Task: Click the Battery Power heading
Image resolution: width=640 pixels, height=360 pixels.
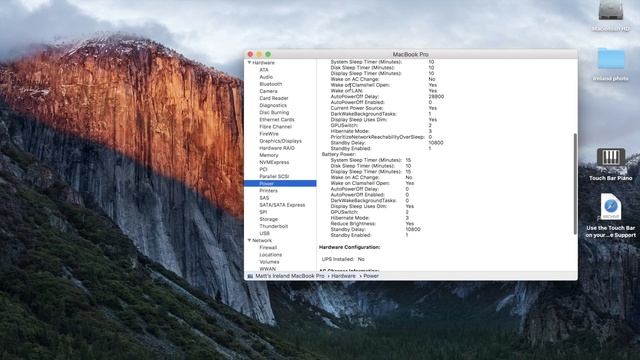Action: [339, 155]
